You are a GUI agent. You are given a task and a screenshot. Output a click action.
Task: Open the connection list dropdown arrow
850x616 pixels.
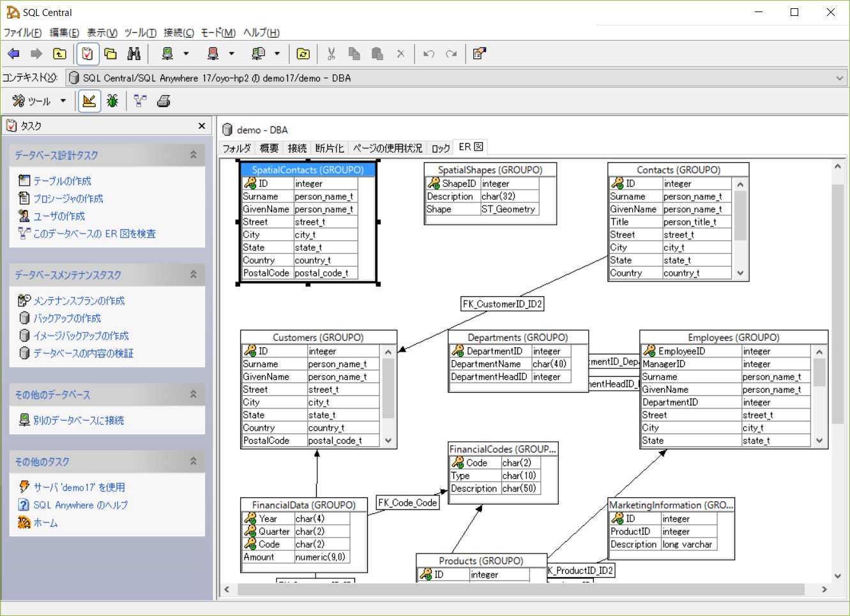[x=277, y=54]
